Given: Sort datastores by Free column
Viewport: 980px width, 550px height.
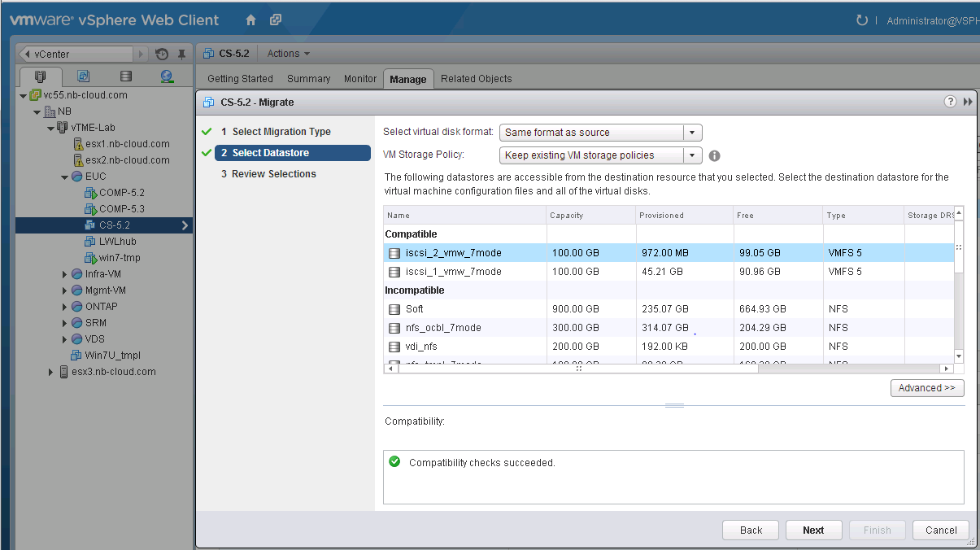Looking at the screenshot, I should click(x=778, y=216).
